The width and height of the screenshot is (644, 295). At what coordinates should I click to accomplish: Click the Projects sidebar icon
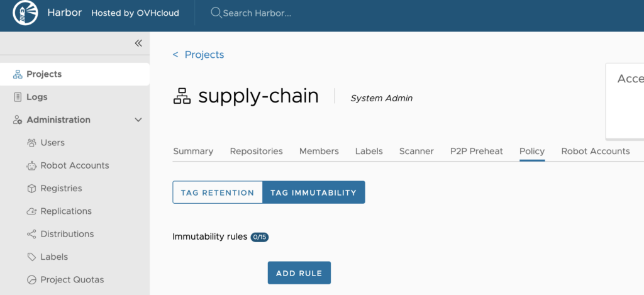pyautogui.click(x=18, y=74)
